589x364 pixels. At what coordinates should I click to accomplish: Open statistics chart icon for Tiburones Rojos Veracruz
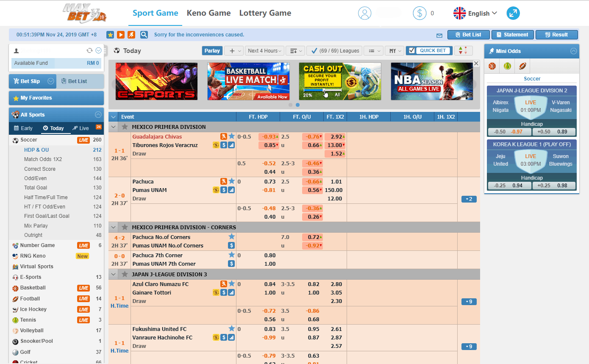click(x=231, y=145)
